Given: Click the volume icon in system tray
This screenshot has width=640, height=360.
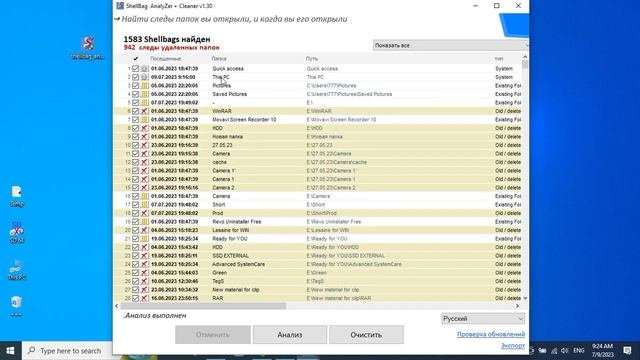Looking at the screenshot, I should (x=564, y=351).
